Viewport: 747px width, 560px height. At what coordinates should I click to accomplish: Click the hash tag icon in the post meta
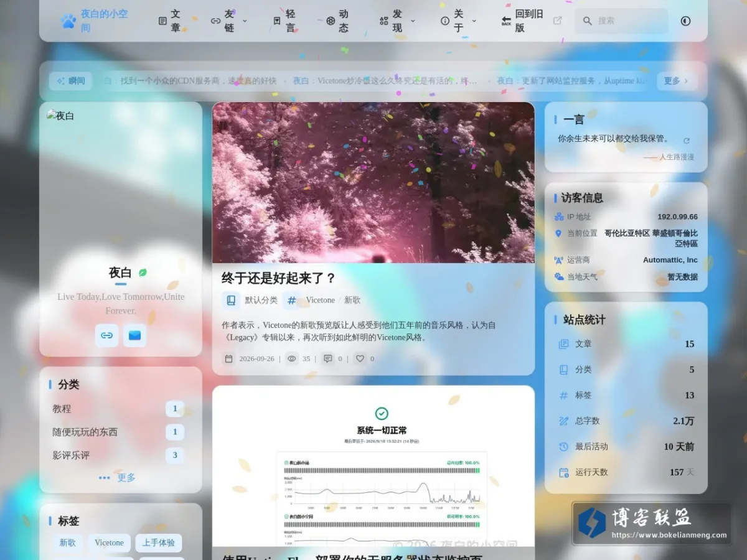click(x=291, y=301)
